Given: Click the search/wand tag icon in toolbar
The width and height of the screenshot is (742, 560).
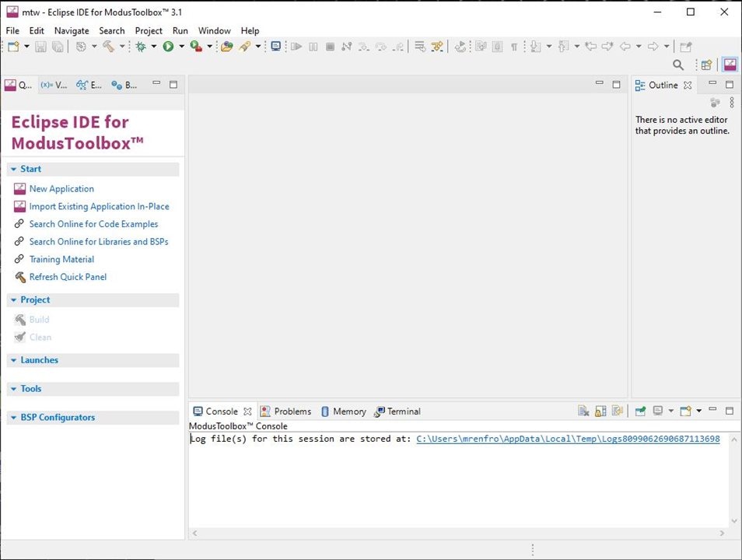Looking at the screenshot, I should (245, 47).
